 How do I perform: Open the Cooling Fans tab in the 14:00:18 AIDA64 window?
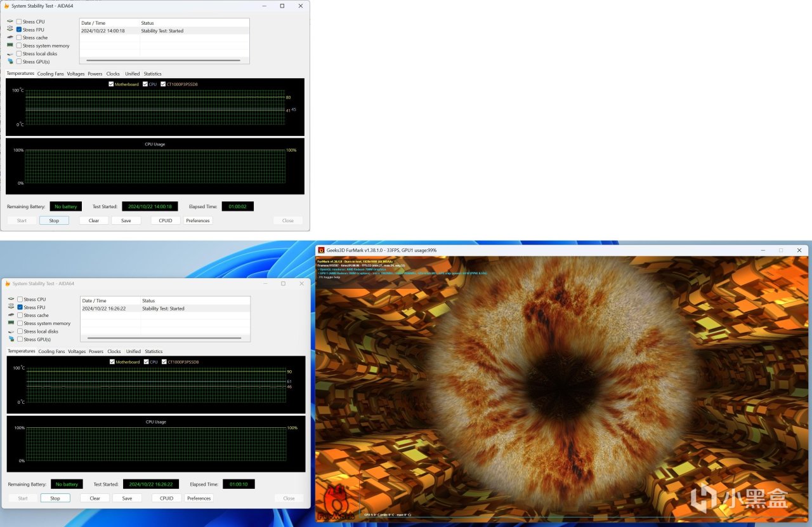pos(51,74)
